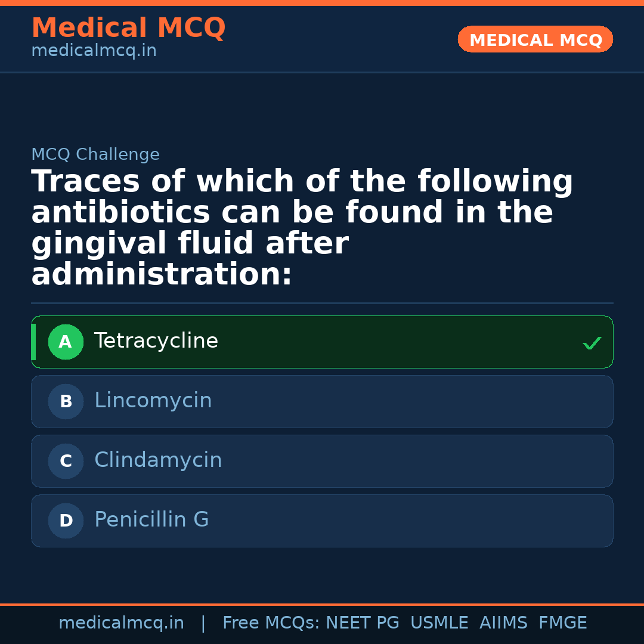Viewport: 644px width, 644px height.
Task: Click the letter D circle badge
Action: pyautogui.click(x=66, y=521)
